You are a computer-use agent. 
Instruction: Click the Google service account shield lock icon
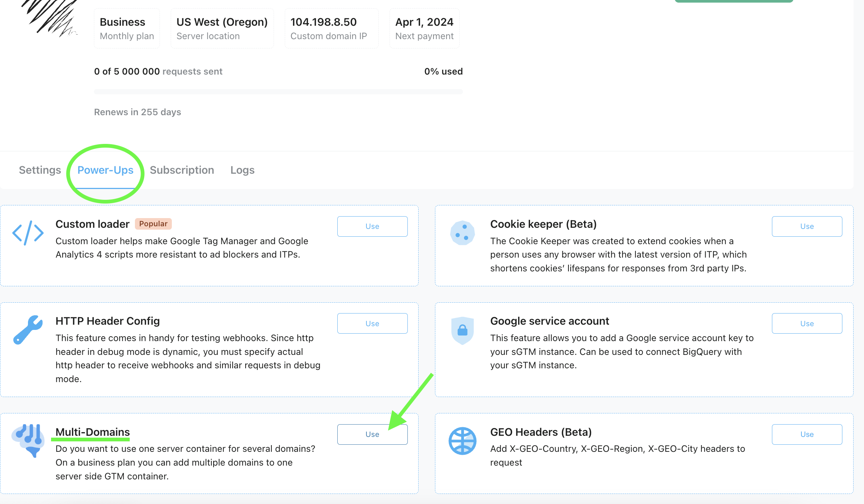pyautogui.click(x=463, y=331)
